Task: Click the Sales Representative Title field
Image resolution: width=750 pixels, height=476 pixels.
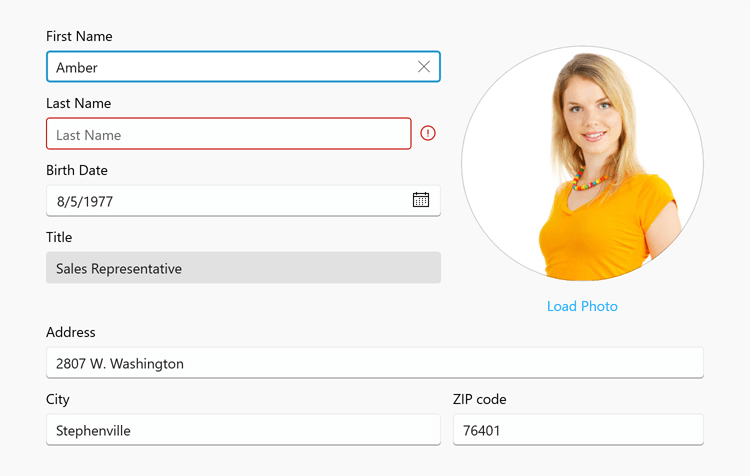Action: [243, 268]
